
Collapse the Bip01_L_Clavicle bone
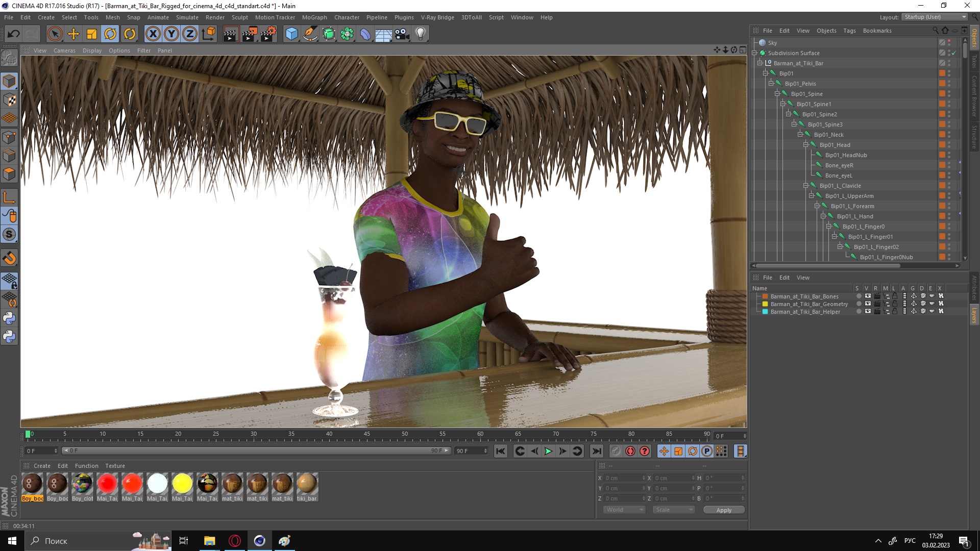(806, 185)
